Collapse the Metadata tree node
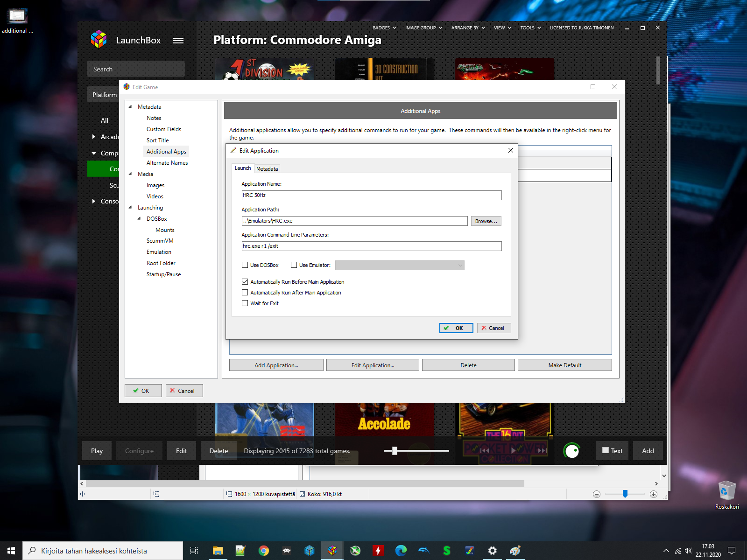 pyautogui.click(x=130, y=107)
